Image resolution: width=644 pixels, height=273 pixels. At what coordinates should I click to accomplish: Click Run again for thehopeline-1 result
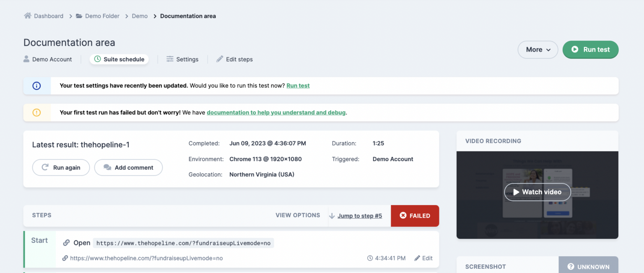(x=61, y=167)
